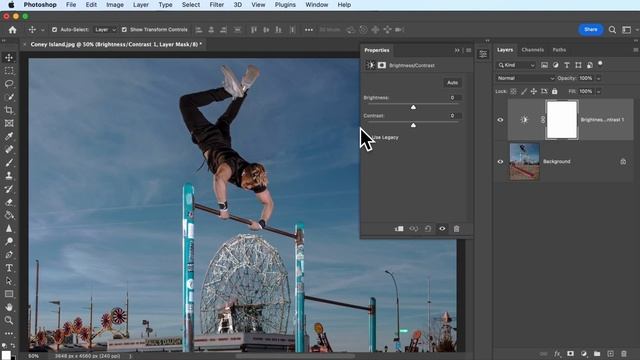Toggle adjustment visibility eye in Properties
Image resolution: width=640 pixels, height=360 pixels.
(x=442, y=229)
